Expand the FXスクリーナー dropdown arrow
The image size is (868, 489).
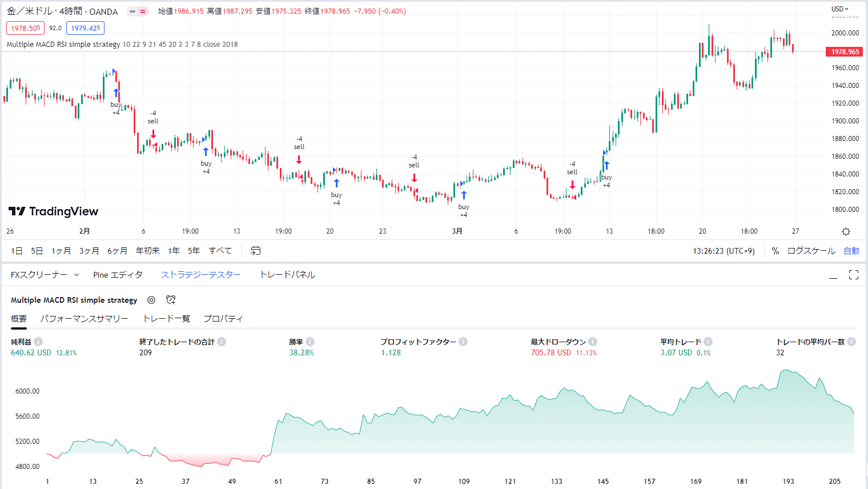[x=77, y=275]
